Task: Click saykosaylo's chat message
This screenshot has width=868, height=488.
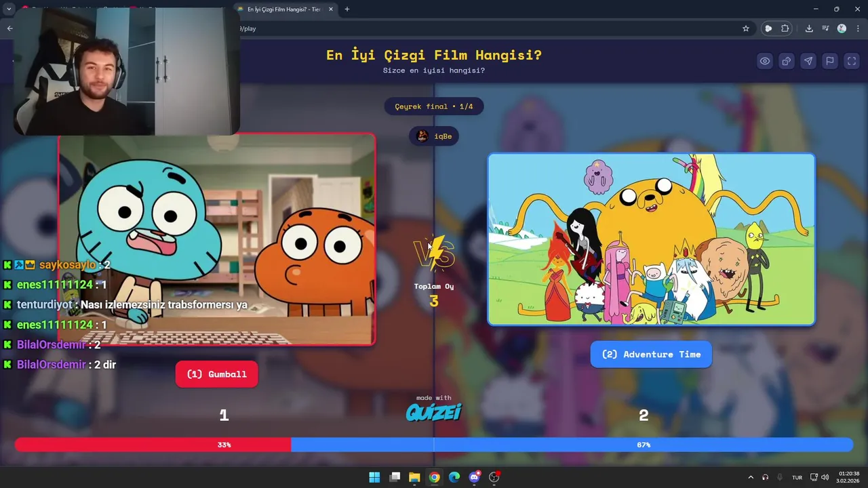Action: 57,265
